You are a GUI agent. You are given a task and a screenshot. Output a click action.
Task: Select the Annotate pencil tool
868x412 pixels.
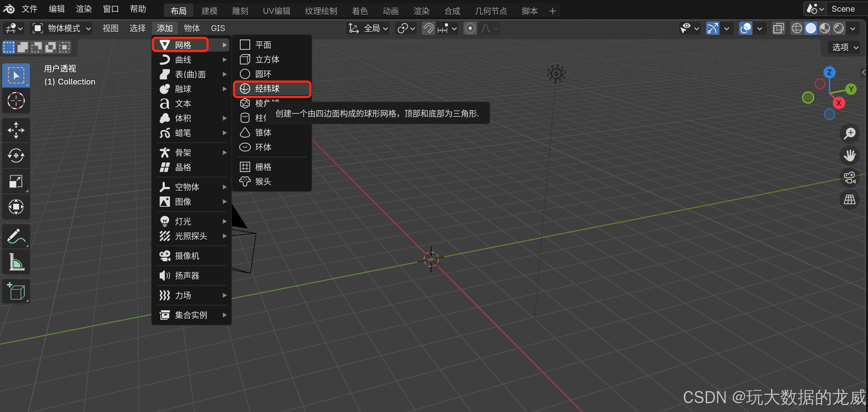coord(16,236)
